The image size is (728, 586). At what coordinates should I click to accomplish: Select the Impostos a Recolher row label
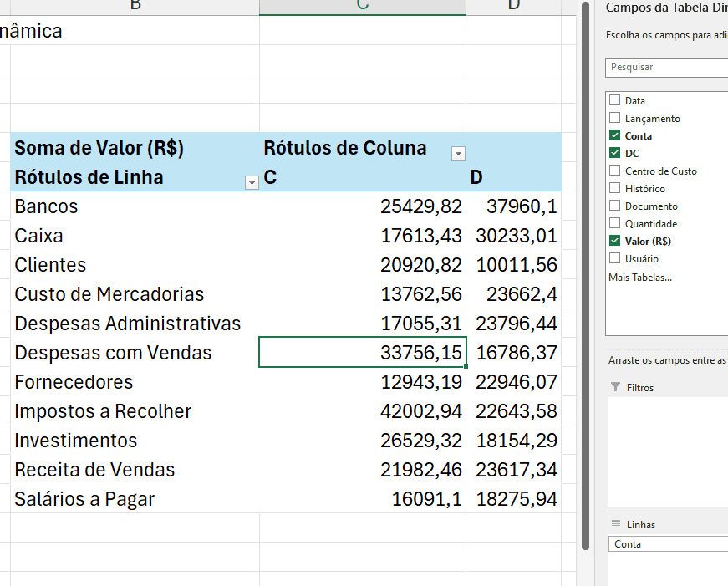click(103, 411)
